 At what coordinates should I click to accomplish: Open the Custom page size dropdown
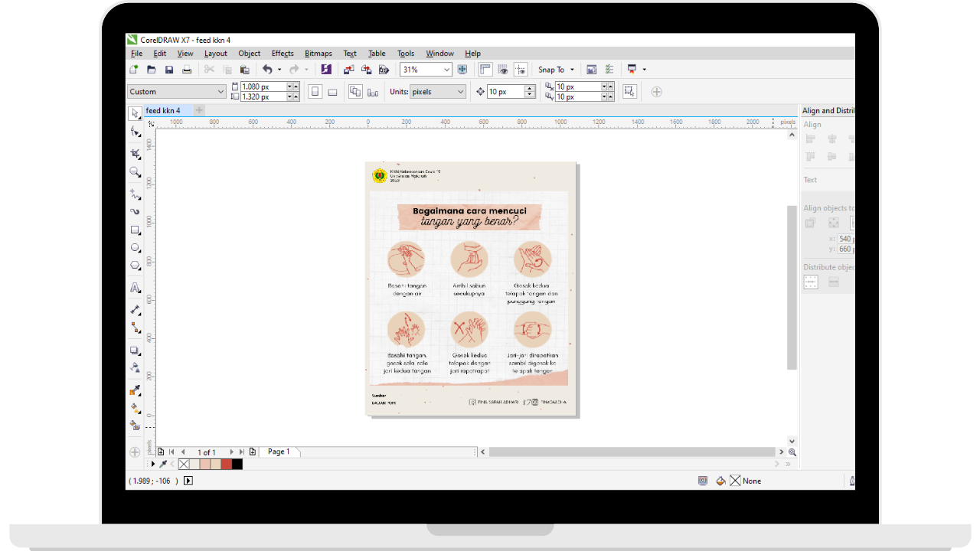221,92
